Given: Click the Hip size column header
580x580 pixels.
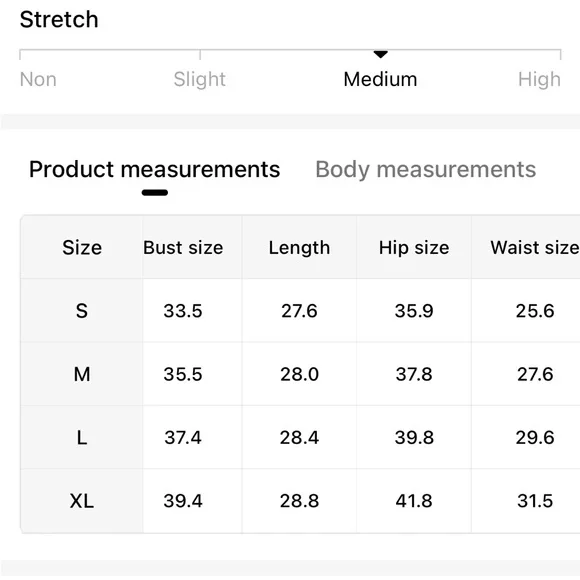Looking at the screenshot, I should pos(414,247).
